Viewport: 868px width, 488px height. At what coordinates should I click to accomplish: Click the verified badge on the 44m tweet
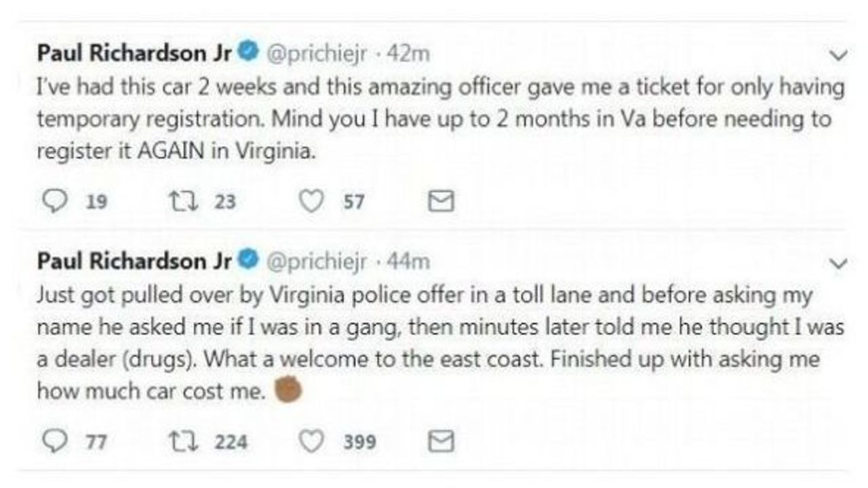pos(249,260)
